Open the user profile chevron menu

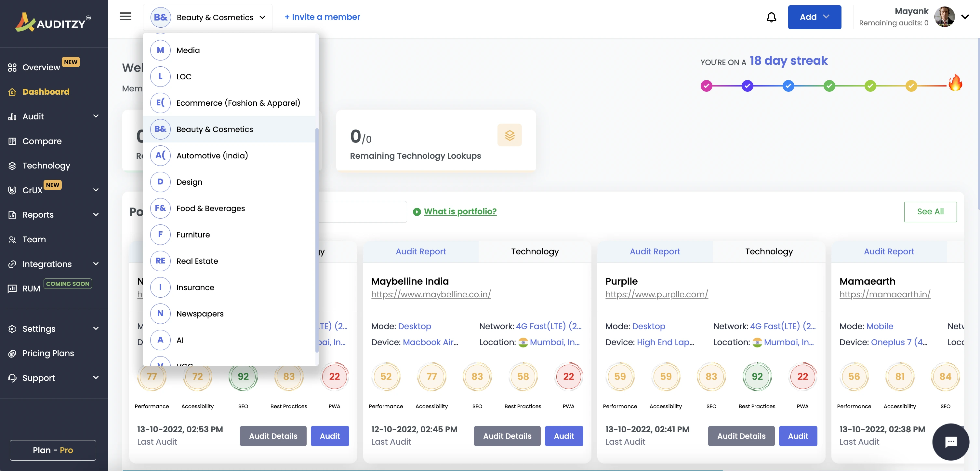[x=965, y=17]
